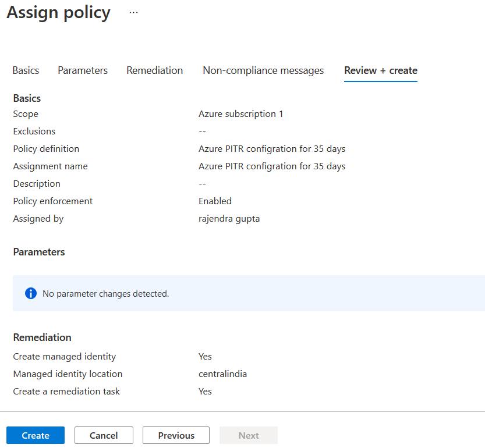The image size is (485, 448).
Task: Go back with the Previous button
Action: click(x=176, y=435)
